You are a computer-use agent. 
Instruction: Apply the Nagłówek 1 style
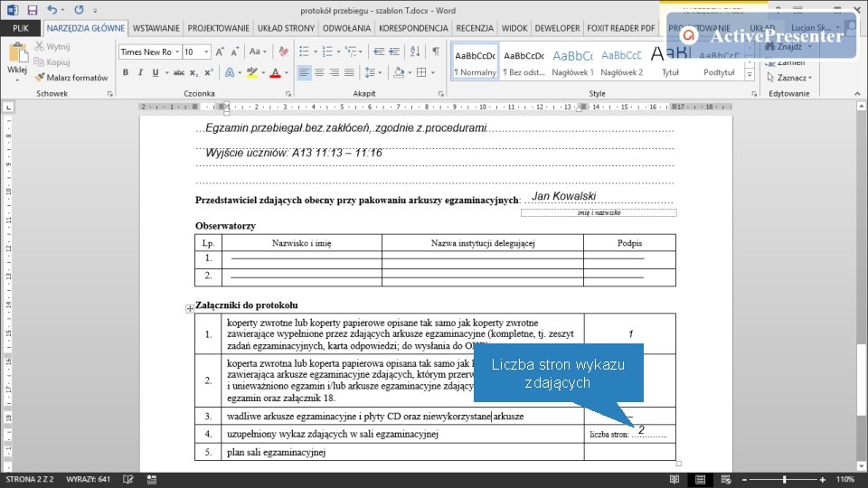click(572, 61)
